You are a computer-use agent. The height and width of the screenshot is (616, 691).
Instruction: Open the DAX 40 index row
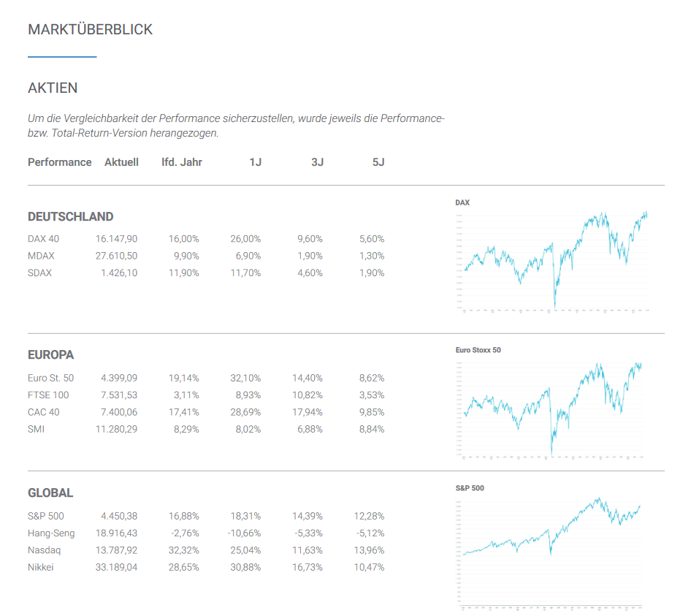tap(44, 238)
